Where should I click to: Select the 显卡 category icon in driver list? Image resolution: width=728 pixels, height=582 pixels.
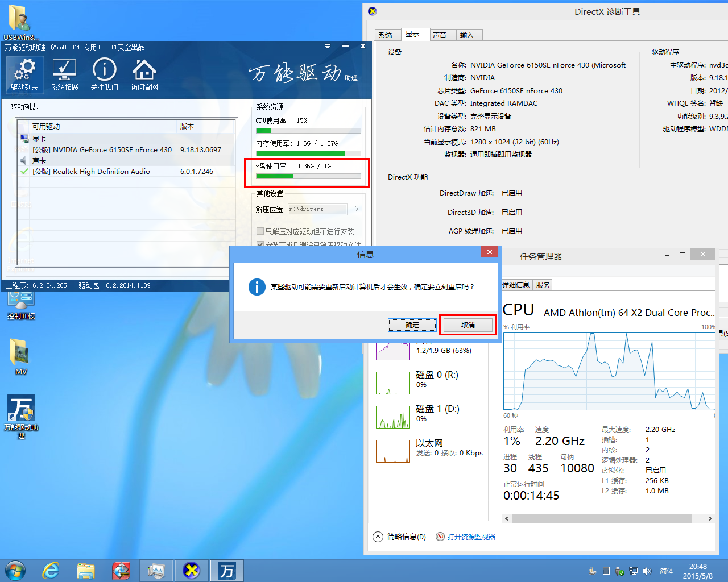[x=24, y=139]
